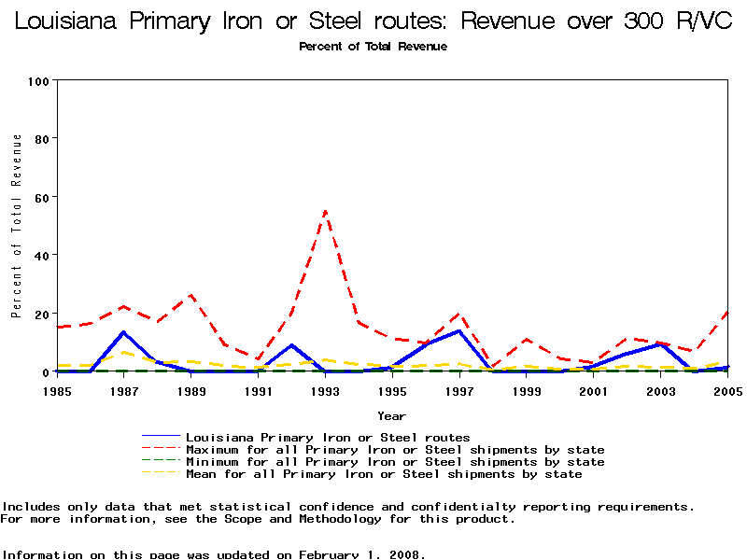Click the 2005 tick label on x-axis
Image resolution: width=747 pixels, height=560 pixels.
726,391
